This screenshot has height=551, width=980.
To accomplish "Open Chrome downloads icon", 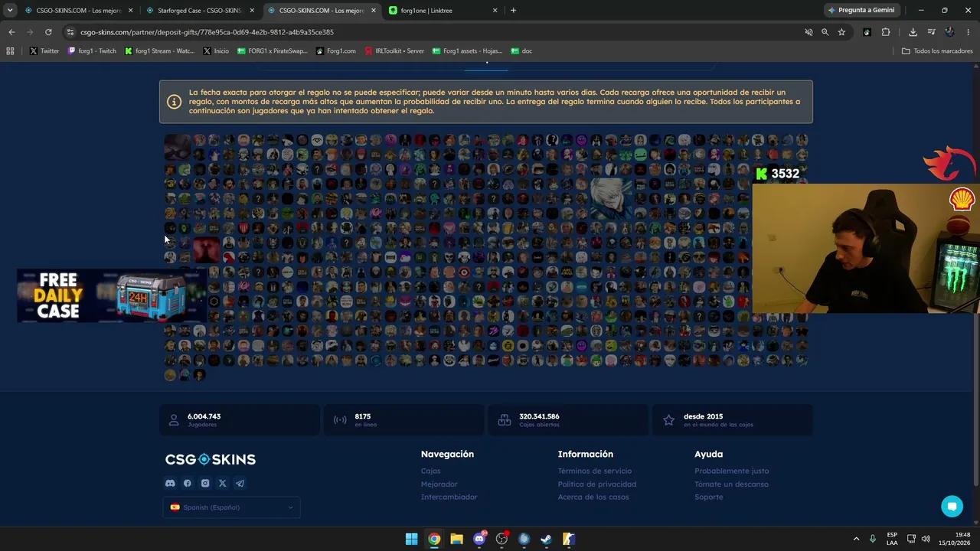I will point(913,32).
